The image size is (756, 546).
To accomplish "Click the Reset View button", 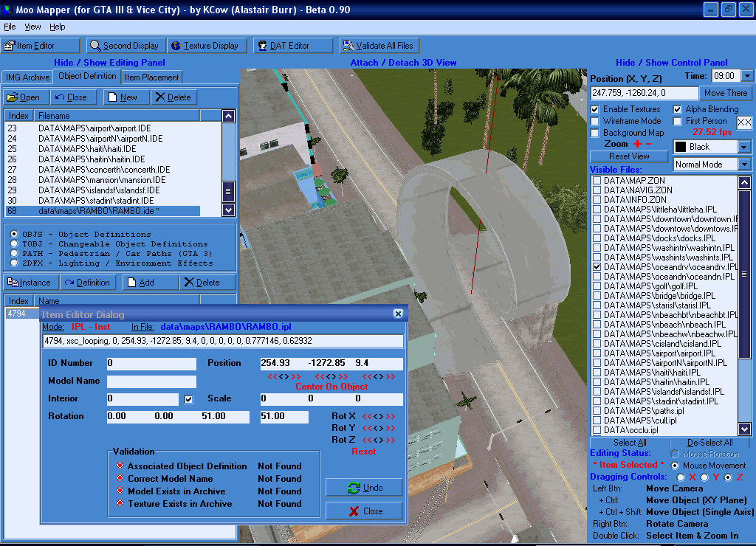I will click(x=629, y=156).
